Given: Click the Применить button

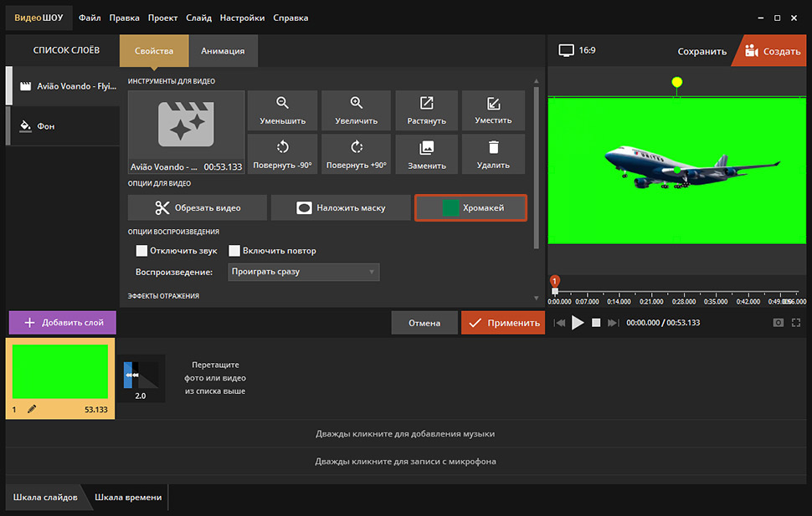Looking at the screenshot, I should click(502, 323).
